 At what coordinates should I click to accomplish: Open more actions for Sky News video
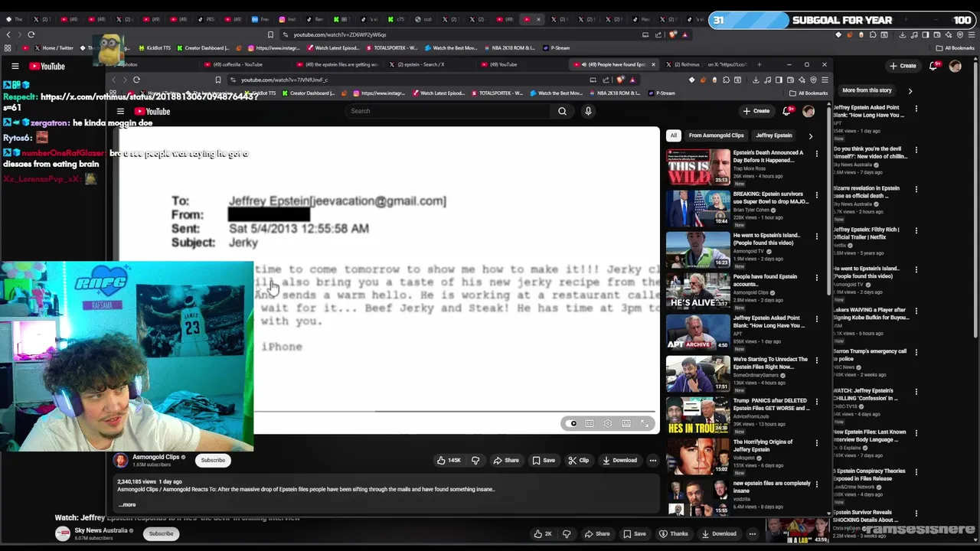point(753,533)
